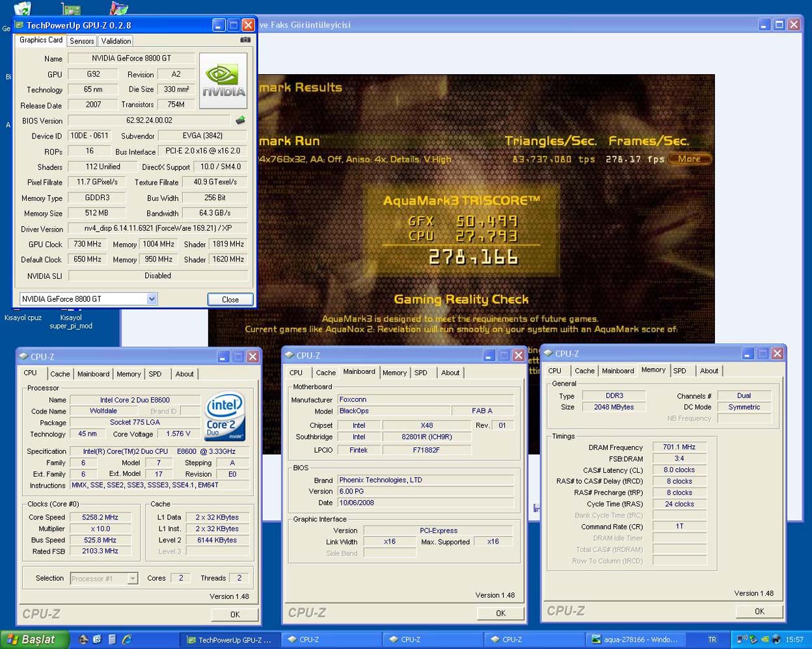Open the CPU tab in the CPU-Z Memory window

(x=554, y=371)
